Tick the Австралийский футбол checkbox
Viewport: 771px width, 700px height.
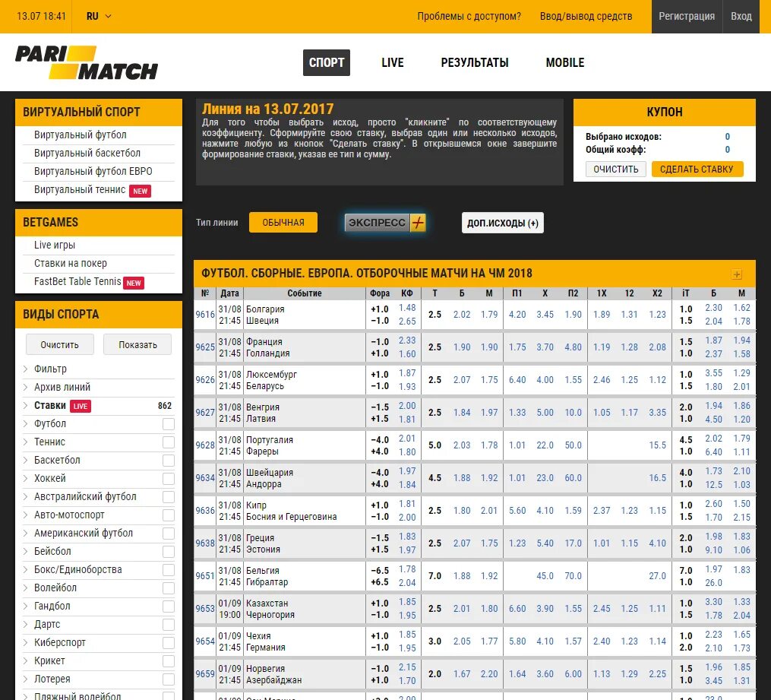(x=168, y=497)
